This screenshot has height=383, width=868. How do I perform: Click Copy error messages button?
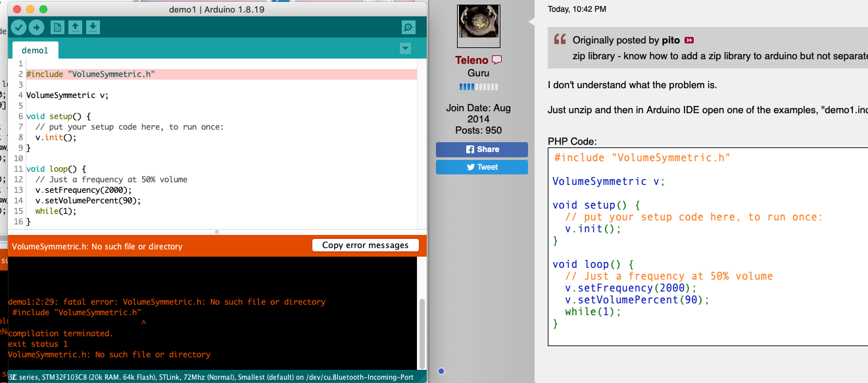[365, 245]
